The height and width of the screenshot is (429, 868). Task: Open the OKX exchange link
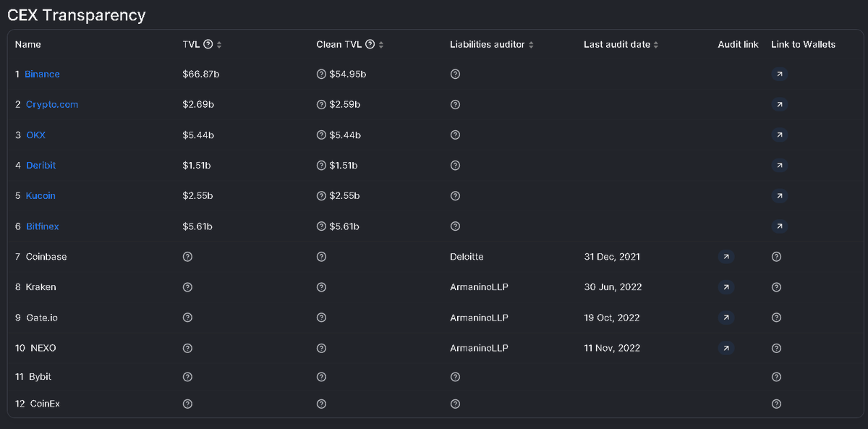click(35, 135)
